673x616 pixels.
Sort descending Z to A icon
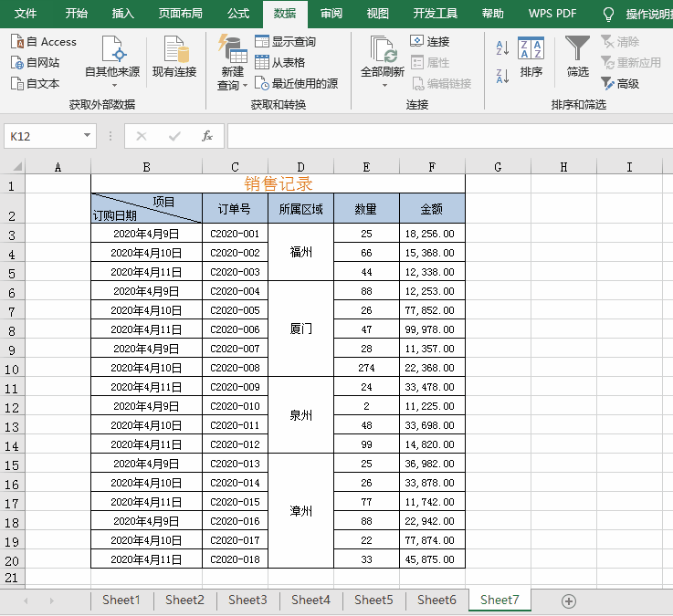[502, 76]
